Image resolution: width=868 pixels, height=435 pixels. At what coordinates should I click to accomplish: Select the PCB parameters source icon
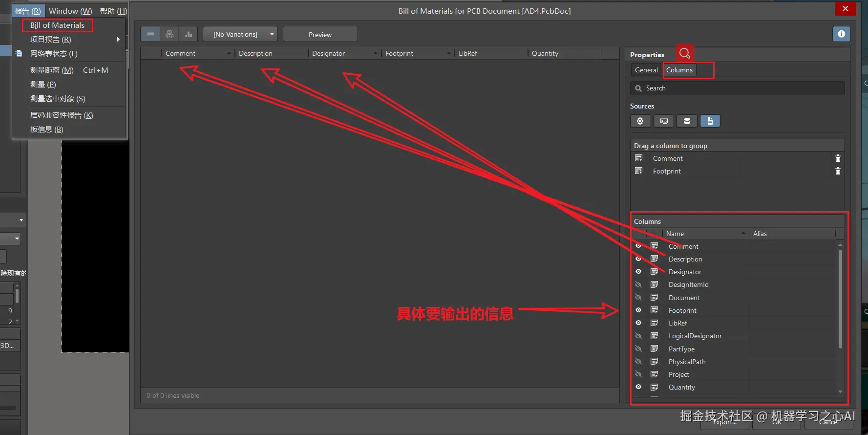pyautogui.click(x=664, y=121)
